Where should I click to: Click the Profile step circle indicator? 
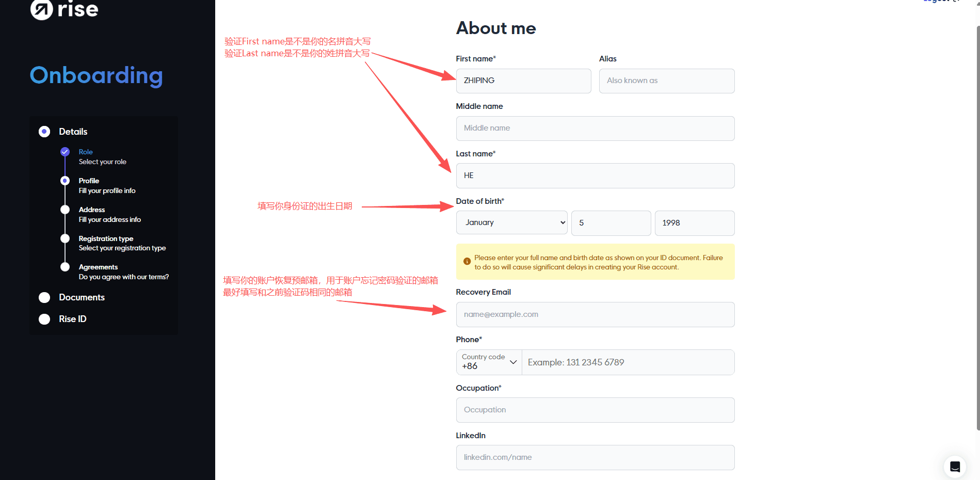pos(65,181)
